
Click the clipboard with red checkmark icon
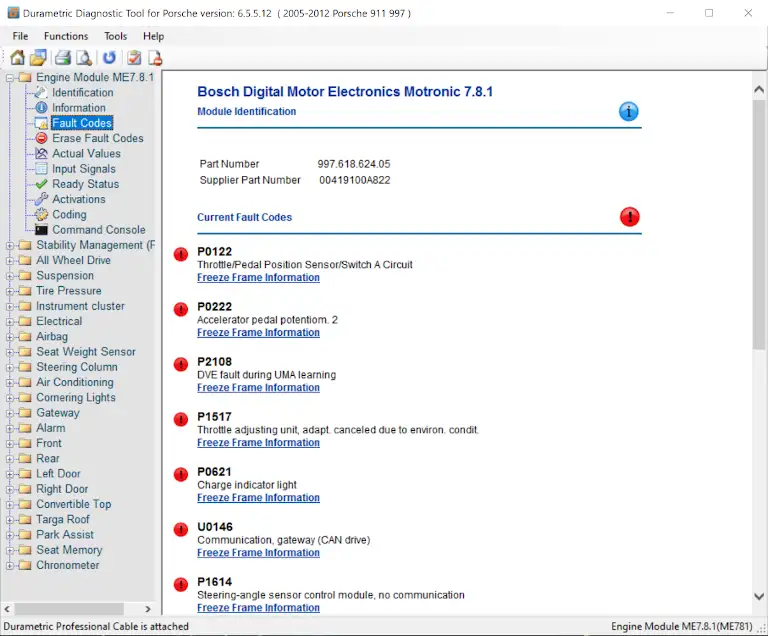click(x=134, y=58)
